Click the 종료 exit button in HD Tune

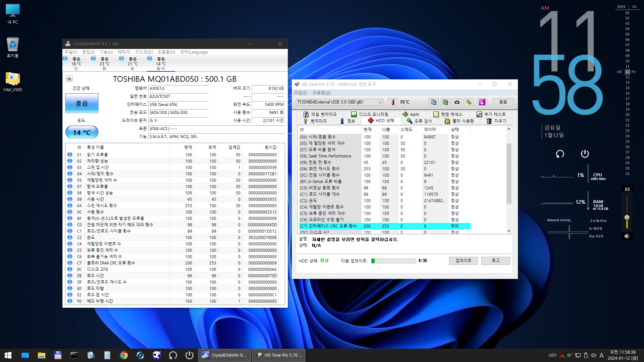[x=503, y=102]
